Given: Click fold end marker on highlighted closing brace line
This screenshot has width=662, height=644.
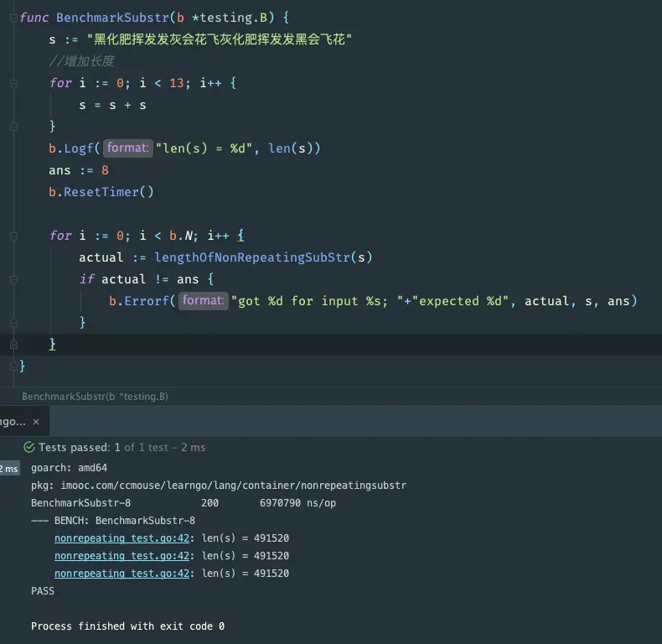Looking at the screenshot, I should (13, 345).
